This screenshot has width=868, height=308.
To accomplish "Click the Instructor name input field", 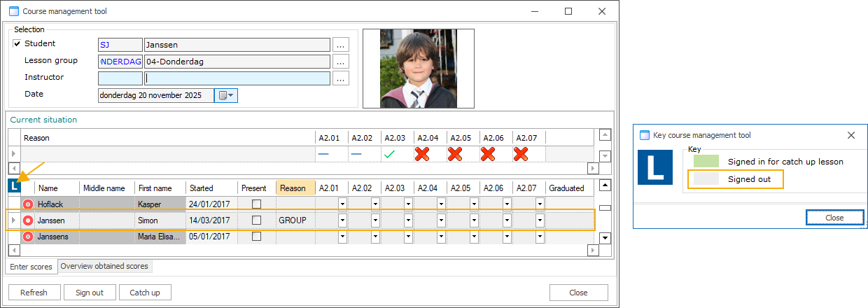I will tap(237, 78).
